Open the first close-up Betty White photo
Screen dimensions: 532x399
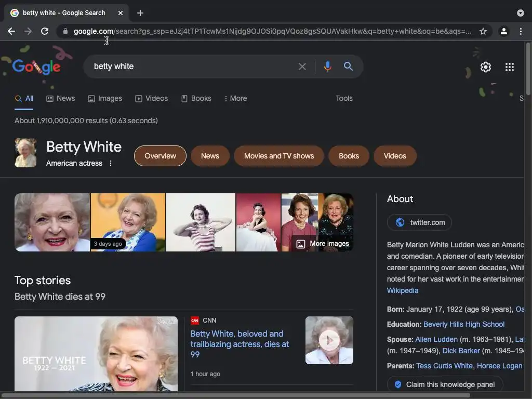[x=52, y=222]
